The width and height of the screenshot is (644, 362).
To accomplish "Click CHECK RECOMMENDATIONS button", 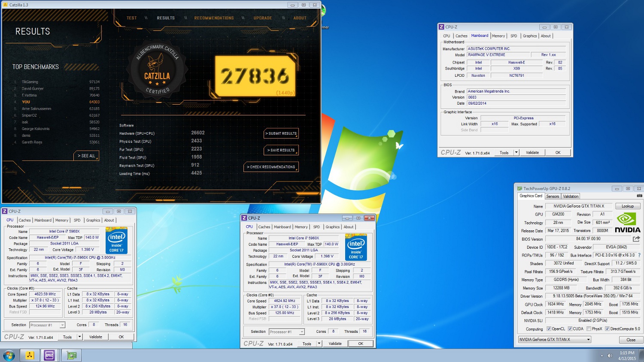I will click(271, 167).
